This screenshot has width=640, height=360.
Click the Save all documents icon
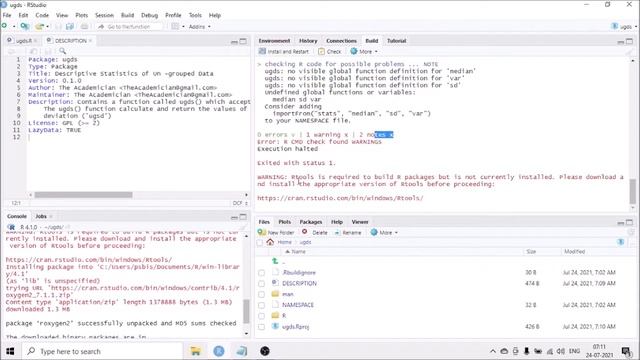70,27
